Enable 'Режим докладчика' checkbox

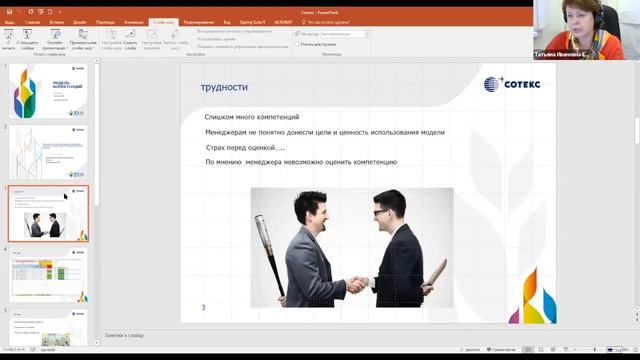coord(297,44)
